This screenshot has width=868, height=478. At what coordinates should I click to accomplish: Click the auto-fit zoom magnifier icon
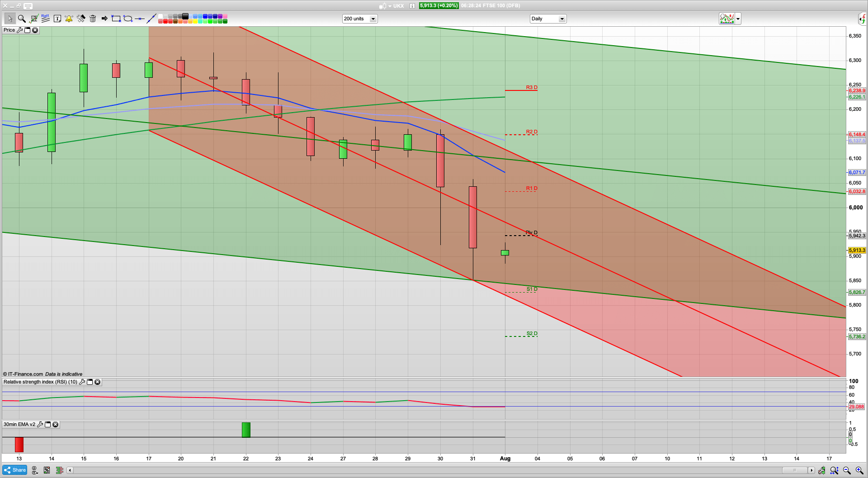(834, 470)
